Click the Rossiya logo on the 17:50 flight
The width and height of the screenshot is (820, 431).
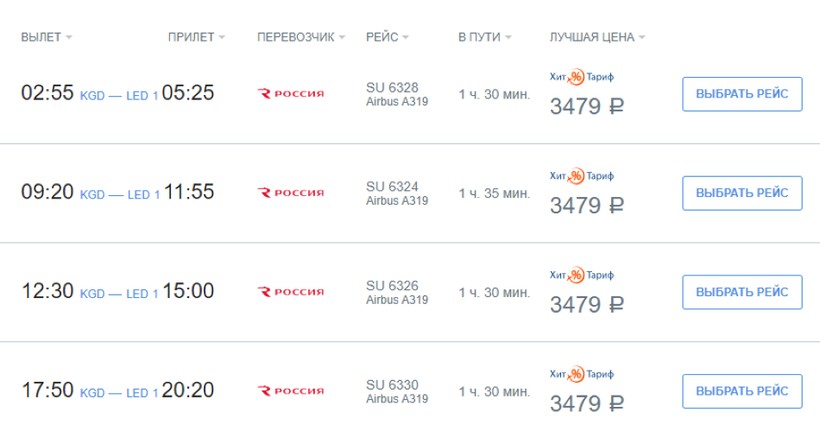291,391
